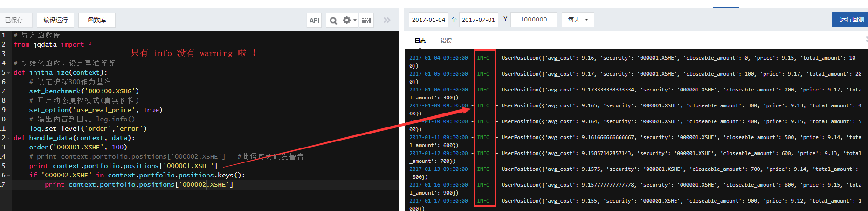The height and width of the screenshot is (211, 868).
Task: Click the keyboard shortcuts icon
Action: pyautogui.click(x=366, y=20)
